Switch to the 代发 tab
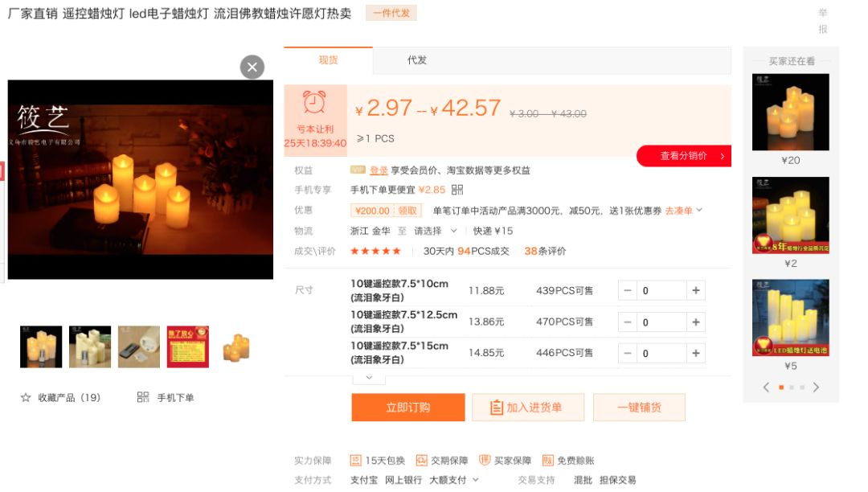868x492 pixels. [417, 60]
